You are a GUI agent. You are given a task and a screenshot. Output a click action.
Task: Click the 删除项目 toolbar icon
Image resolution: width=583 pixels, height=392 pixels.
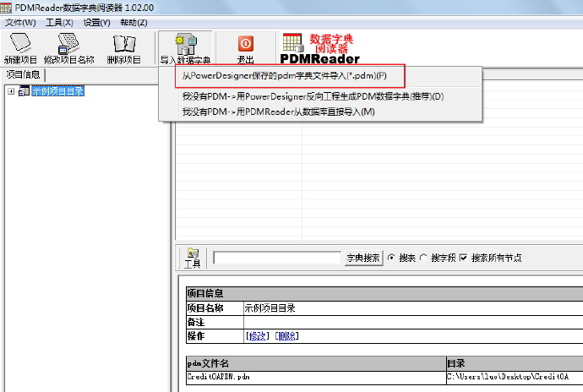click(124, 47)
